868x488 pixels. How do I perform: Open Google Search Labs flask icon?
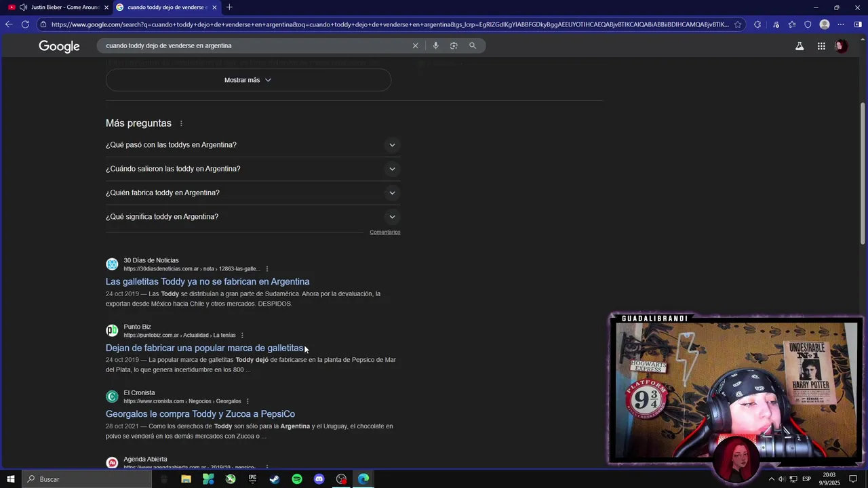pyautogui.click(x=800, y=46)
